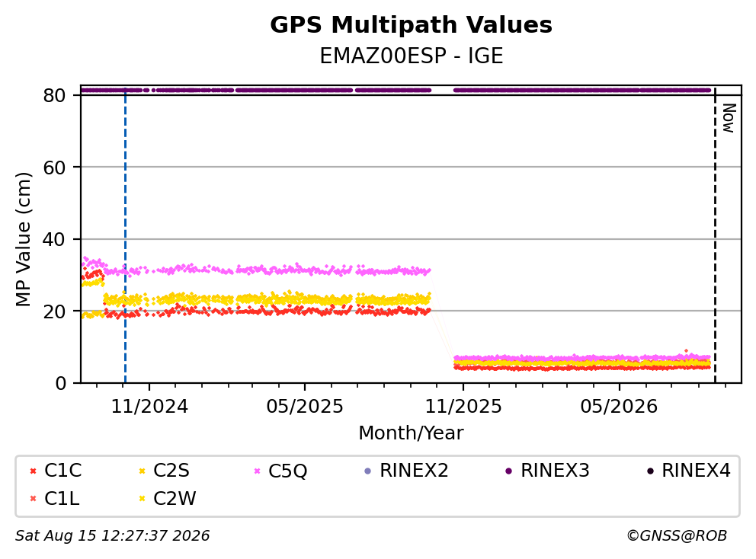Click the blue dashed vertical marker line
The width and height of the screenshot is (756, 559).
pos(125,235)
